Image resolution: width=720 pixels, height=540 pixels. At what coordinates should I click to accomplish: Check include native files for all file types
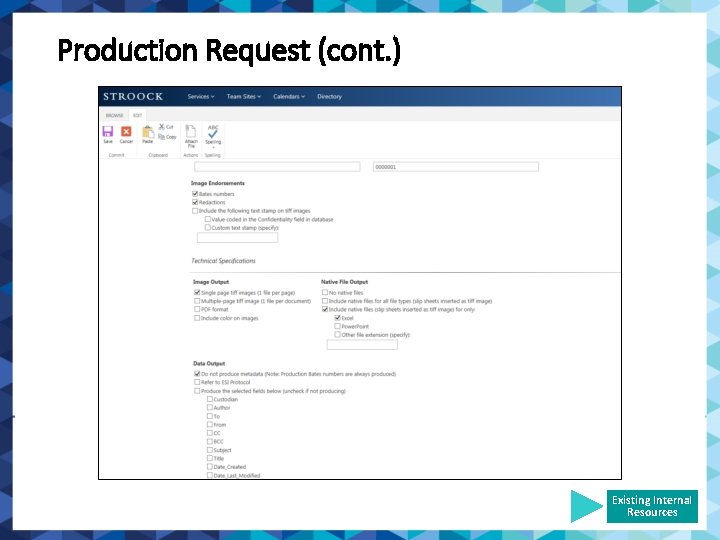325,301
